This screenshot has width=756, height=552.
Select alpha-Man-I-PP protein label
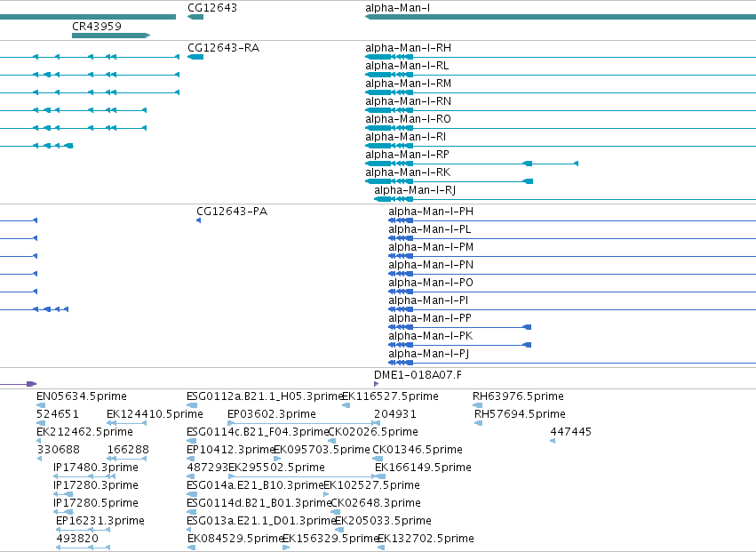coord(430,318)
